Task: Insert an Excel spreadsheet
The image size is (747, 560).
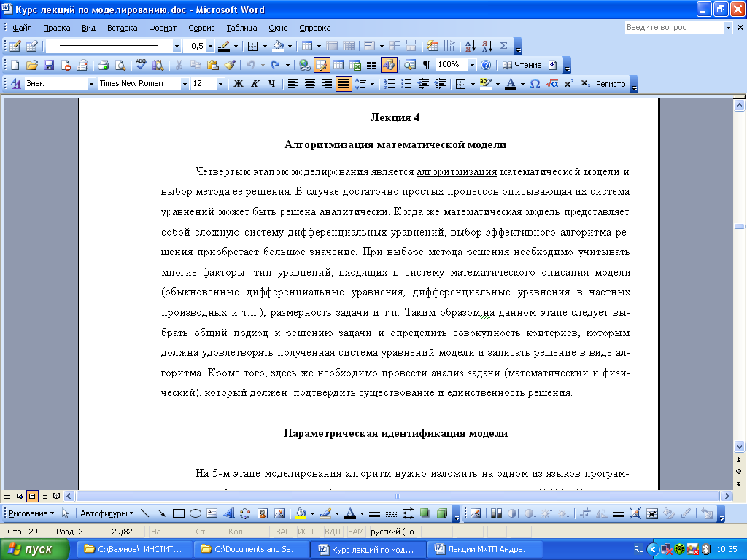Action: (355, 65)
